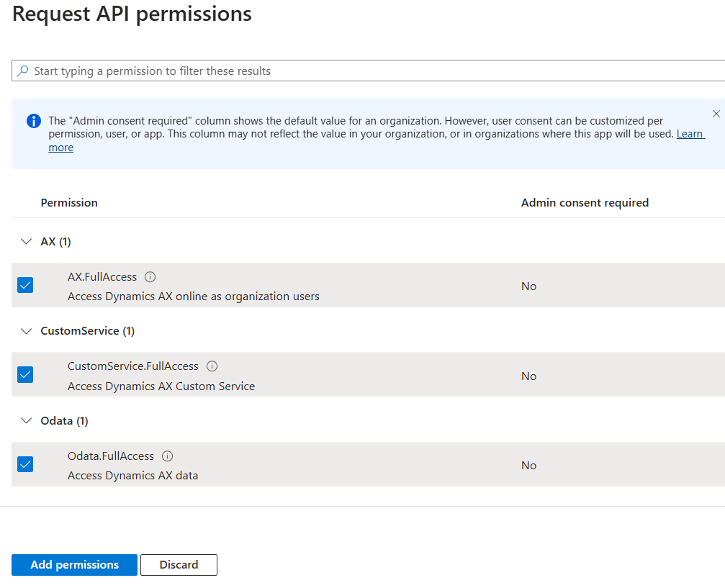Click the No value in Odata.FullAccess row
Image resolution: width=725 pixels, height=588 pixels.
tap(529, 466)
